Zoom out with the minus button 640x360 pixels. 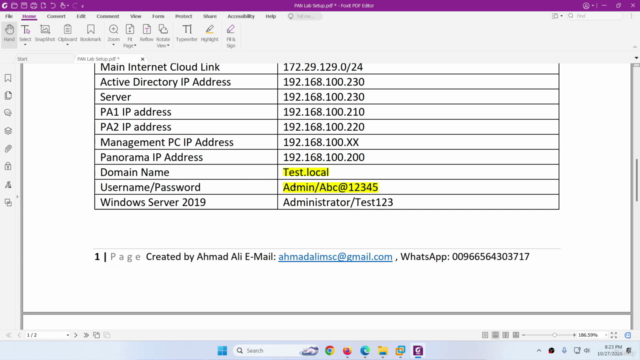click(x=524, y=335)
